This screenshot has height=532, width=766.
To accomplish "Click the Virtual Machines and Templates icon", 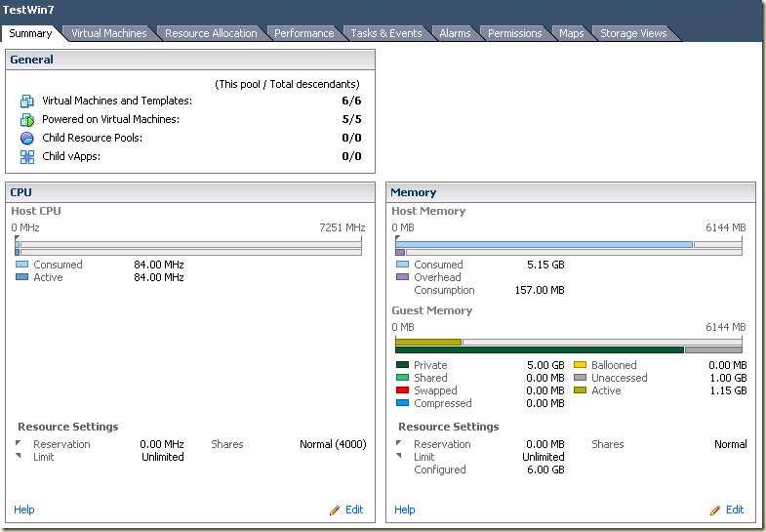I will [27, 102].
